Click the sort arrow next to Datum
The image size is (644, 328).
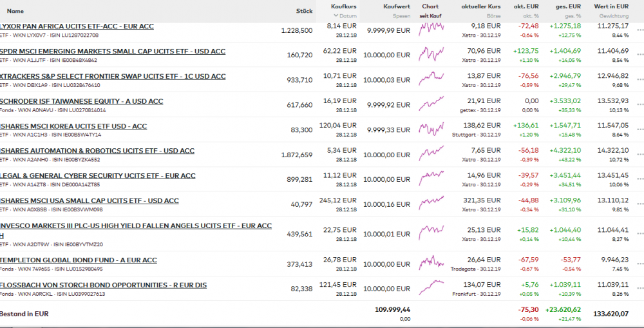[334, 15]
